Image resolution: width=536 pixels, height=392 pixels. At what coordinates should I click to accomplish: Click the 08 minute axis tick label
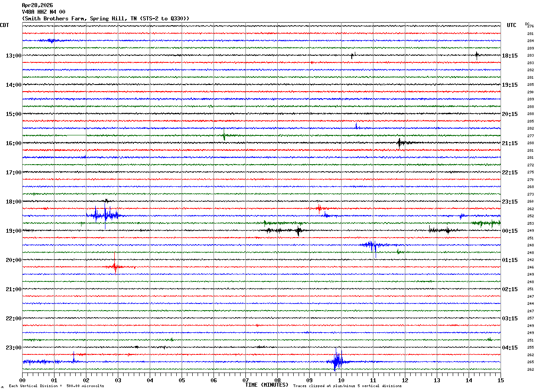pyautogui.click(x=277, y=380)
